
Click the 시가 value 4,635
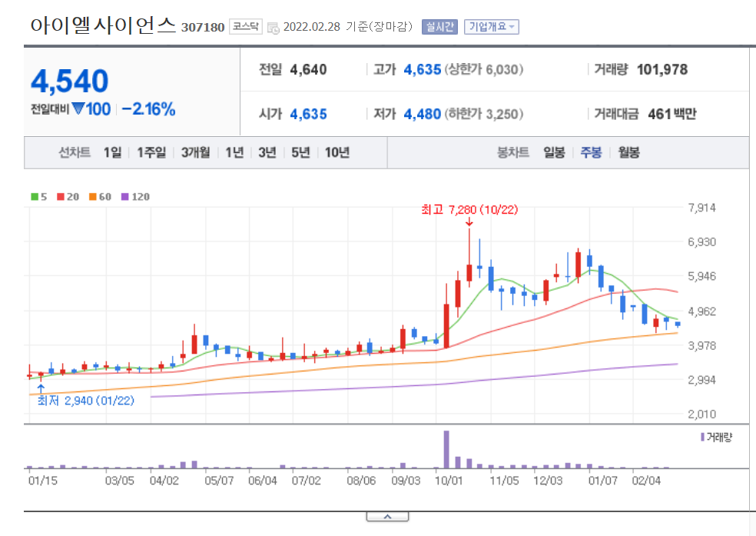click(x=308, y=114)
